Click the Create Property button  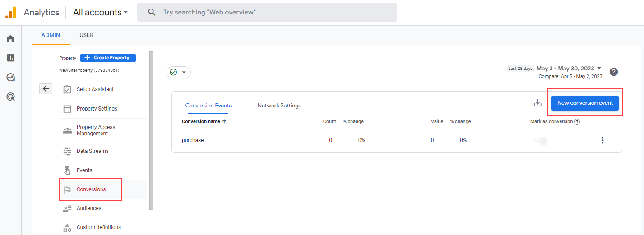click(x=108, y=58)
